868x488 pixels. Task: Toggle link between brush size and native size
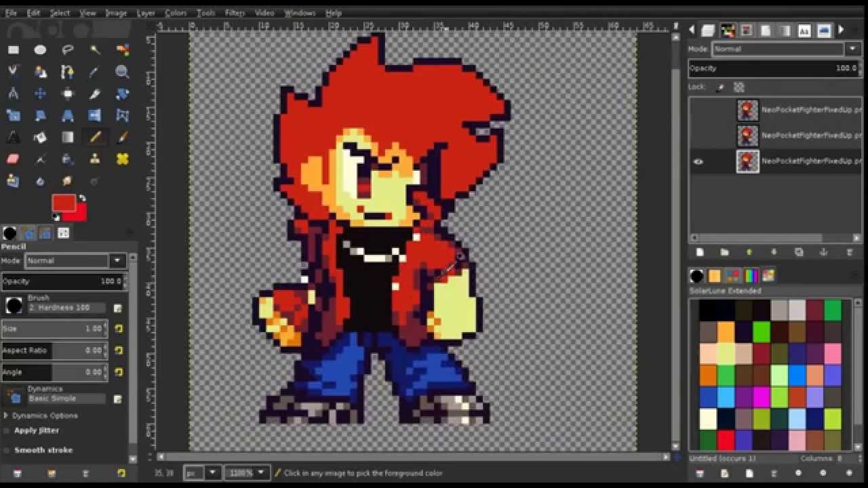click(119, 329)
